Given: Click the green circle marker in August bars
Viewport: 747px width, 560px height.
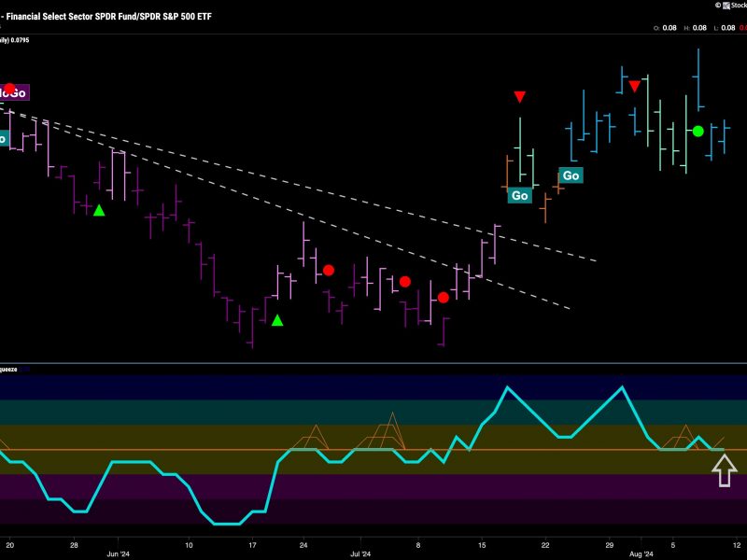Looking at the screenshot, I should (x=698, y=131).
